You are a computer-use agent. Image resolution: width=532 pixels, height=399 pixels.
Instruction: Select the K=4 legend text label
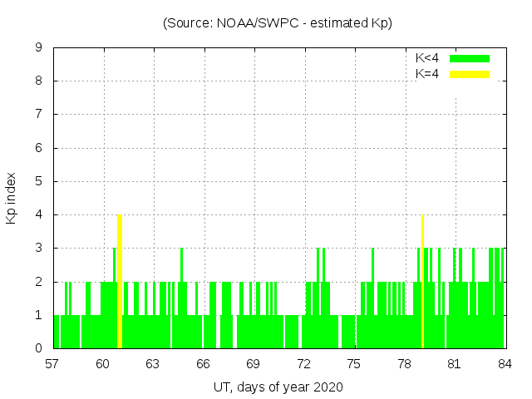coord(427,74)
